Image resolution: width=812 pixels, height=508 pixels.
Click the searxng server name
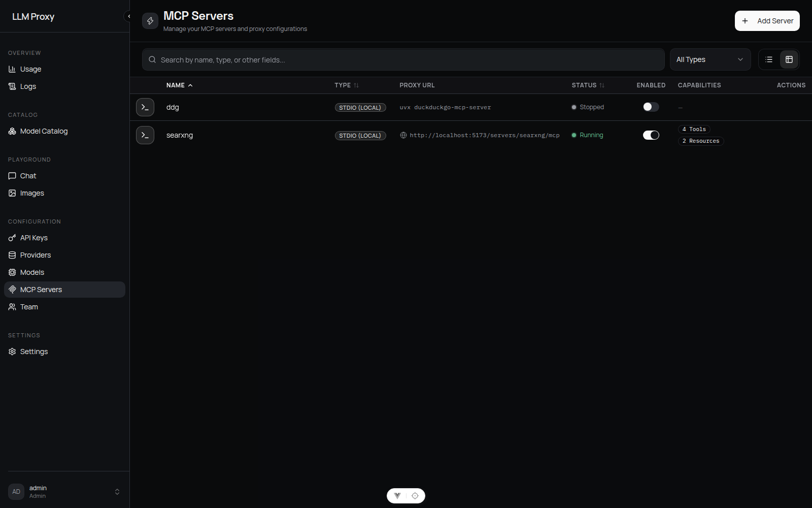180,135
